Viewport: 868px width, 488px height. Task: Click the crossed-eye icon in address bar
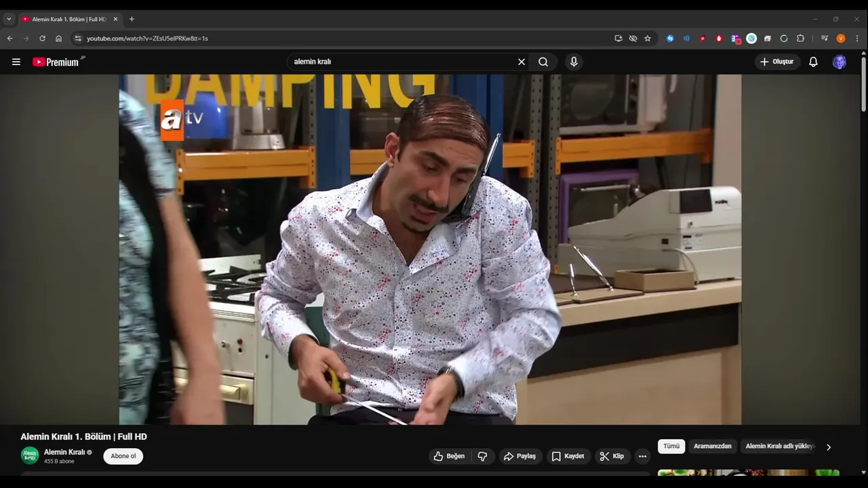coord(633,39)
